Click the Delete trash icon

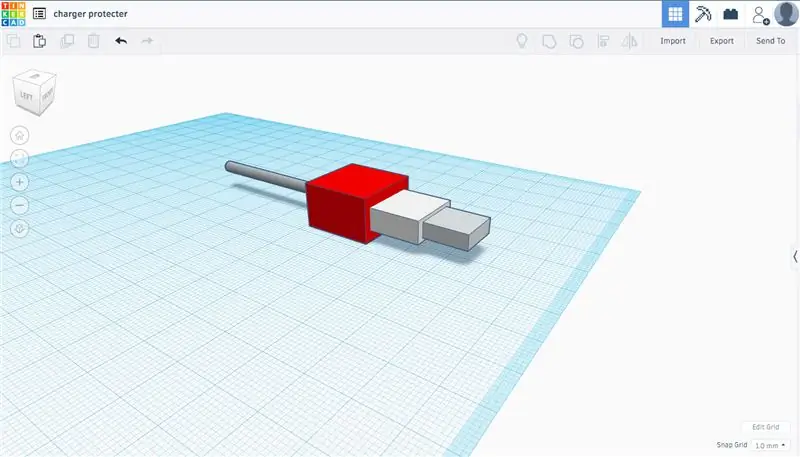pos(93,41)
